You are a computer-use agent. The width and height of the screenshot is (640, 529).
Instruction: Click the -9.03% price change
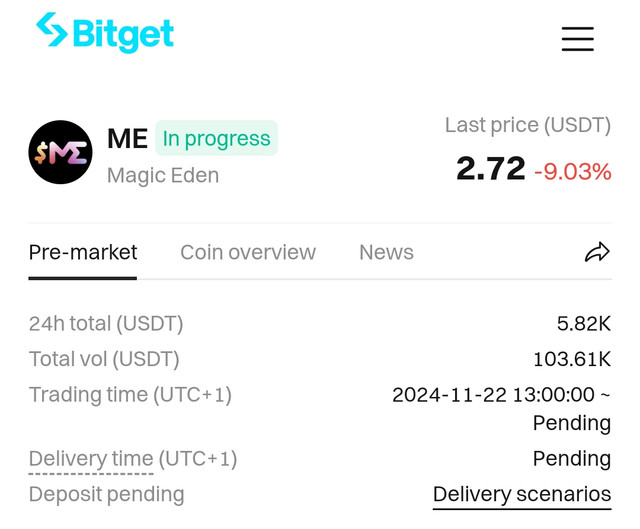pyautogui.click(x=573, y=171)
